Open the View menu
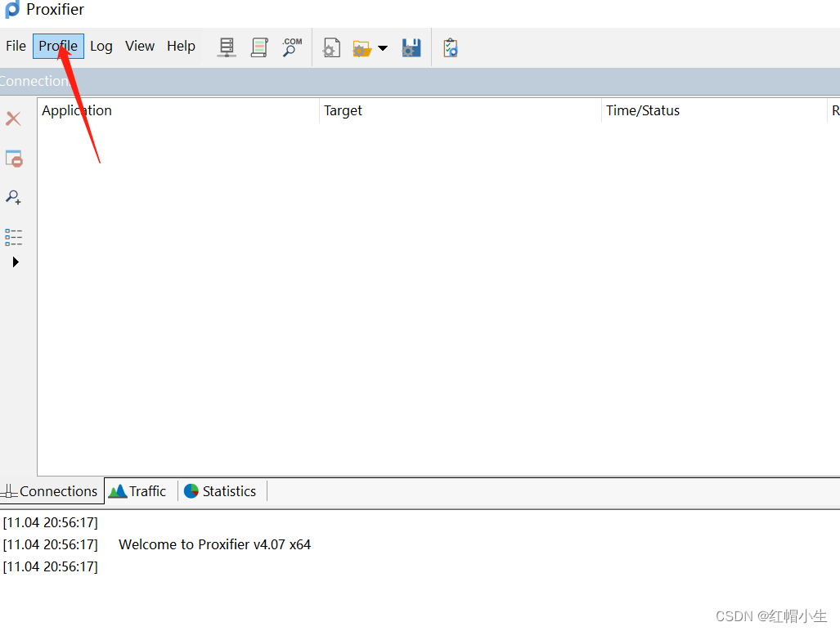 pos(140,46)
